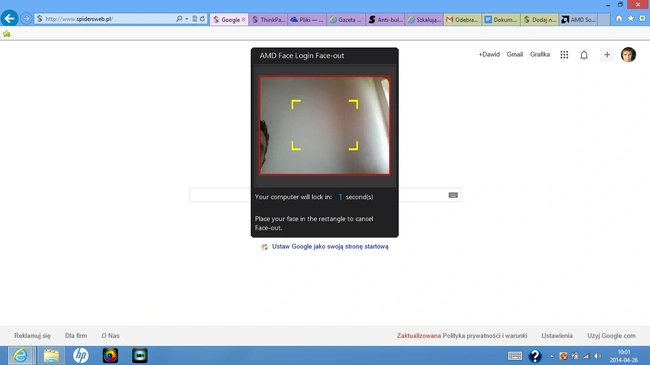Open a new tab button
Image resolution: width=650 pixels, height=365 pixels.
[604, 19]
